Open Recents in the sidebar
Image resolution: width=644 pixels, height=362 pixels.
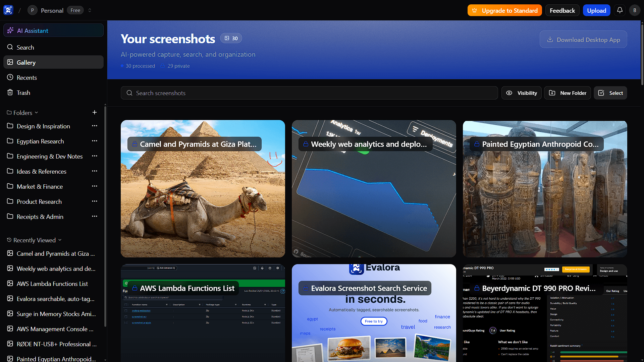pyautogui.click(x=27, y=77)
